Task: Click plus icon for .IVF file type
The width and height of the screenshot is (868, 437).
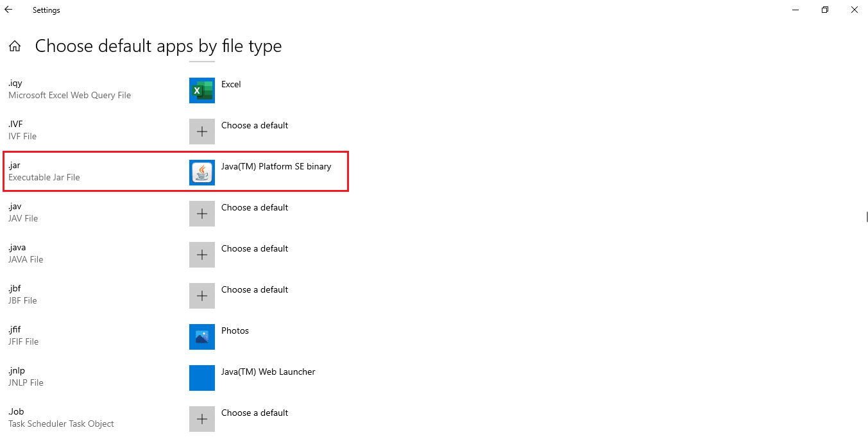Action: (x=202, y=132)
